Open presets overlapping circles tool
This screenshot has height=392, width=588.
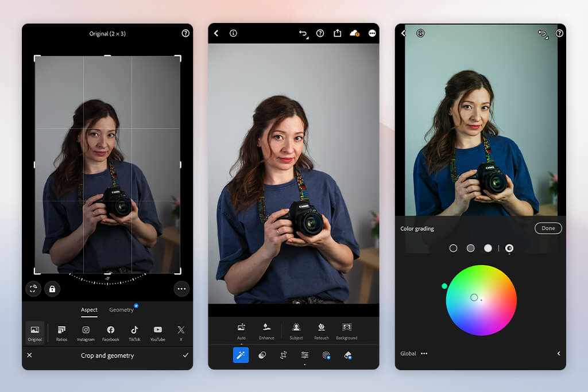(262, 355)
